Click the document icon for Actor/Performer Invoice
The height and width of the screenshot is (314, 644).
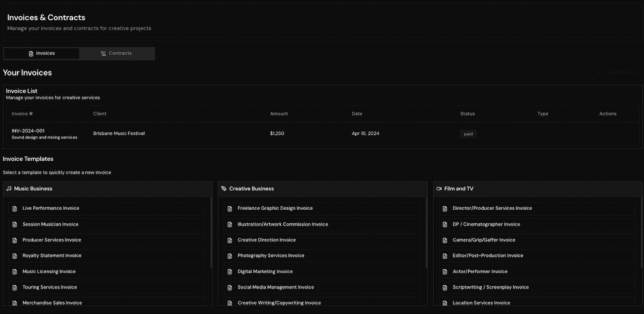(445, 272)
